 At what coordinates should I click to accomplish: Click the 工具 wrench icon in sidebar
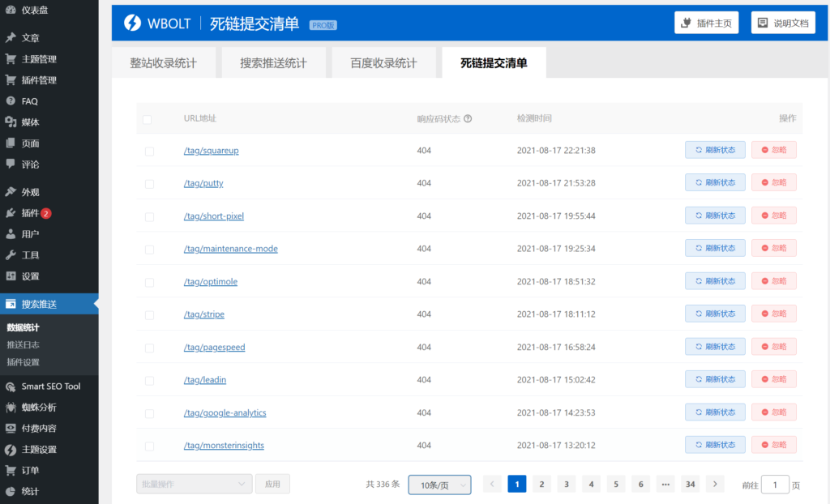point(11,255)
